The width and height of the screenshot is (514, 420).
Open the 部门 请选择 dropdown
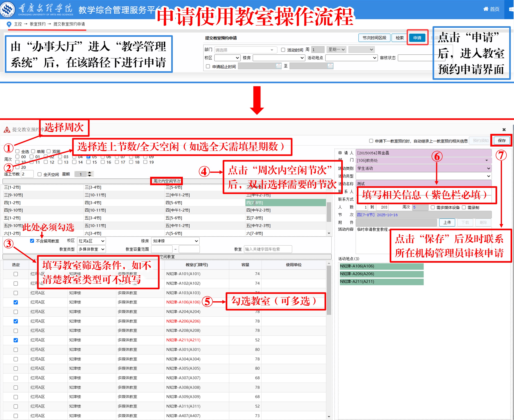coord(246,50)
